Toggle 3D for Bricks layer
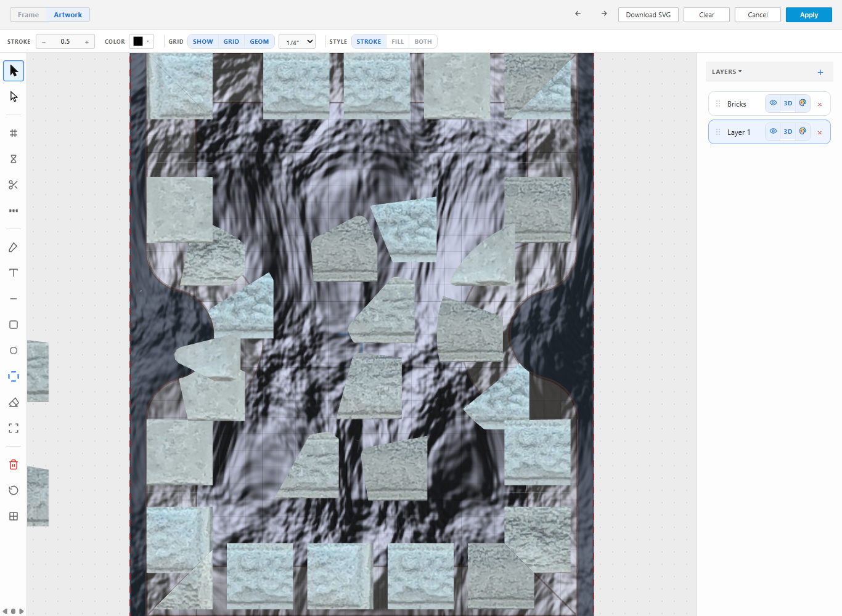 click(x=788, y=103)
